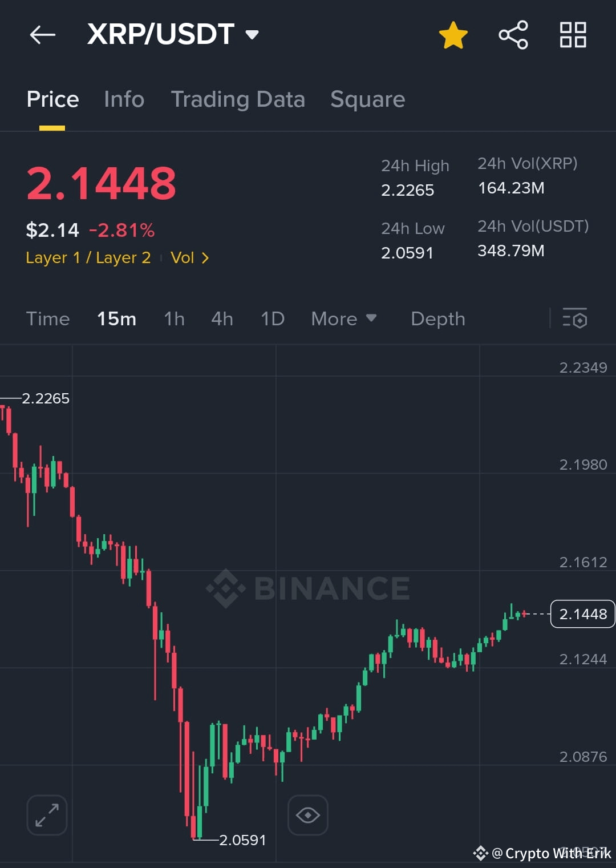This screenshot has height=868, width=616.
Task: Unfavorite XRP/USDT via star icon
Action: pyautogui.click(x=453, y=35)
